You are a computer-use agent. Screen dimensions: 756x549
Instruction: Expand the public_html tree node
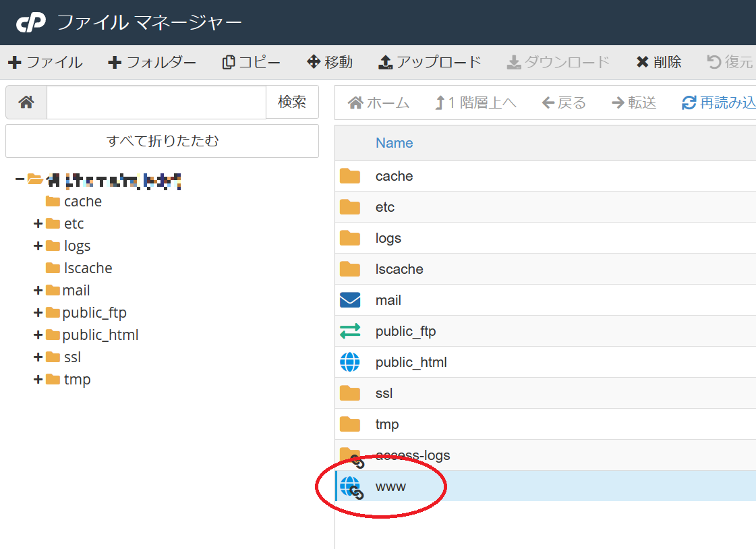tap(38, 335)
